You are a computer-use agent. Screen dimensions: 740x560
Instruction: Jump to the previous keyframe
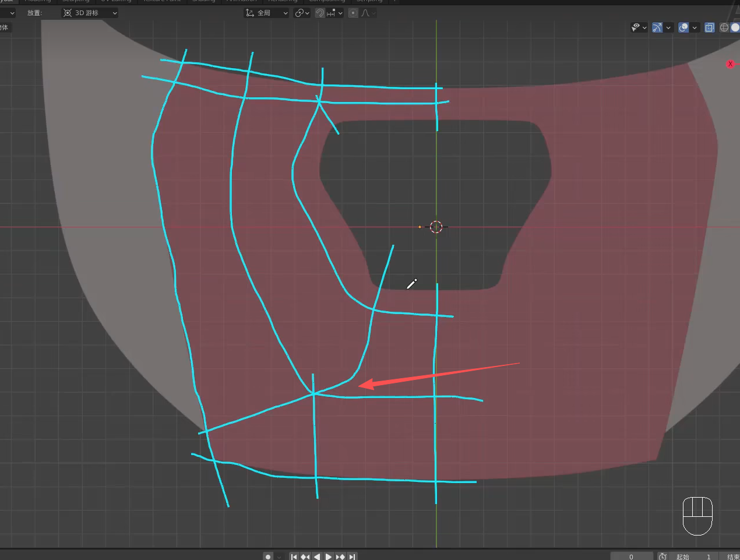[305, 557]
